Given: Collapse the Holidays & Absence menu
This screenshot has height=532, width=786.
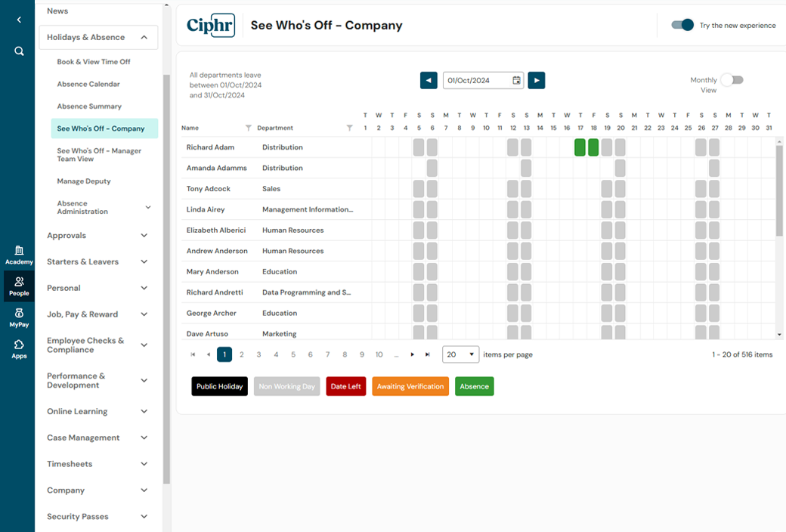Looking at the screenshot, I should click(143, 36).
